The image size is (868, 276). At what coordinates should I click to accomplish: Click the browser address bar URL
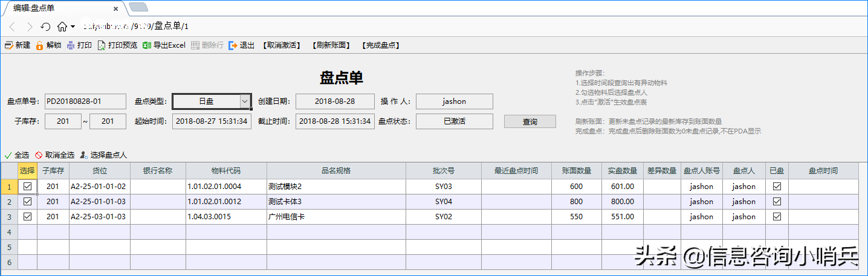(135, 27)
